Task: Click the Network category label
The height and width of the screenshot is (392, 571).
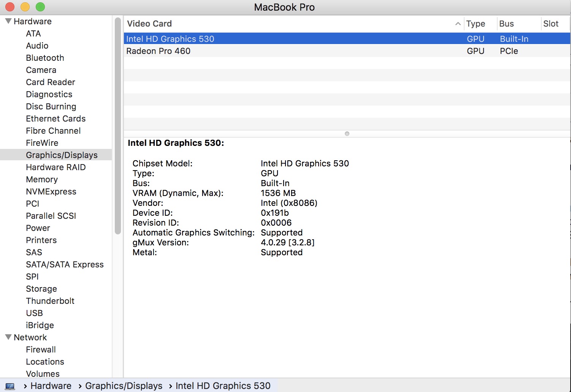Action: (x=30, y=337)
